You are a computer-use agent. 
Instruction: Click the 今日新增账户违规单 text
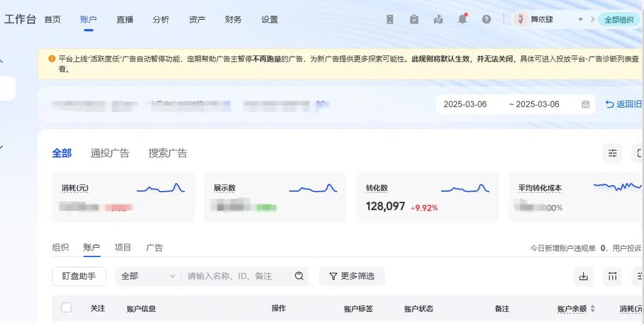[562, 248]
